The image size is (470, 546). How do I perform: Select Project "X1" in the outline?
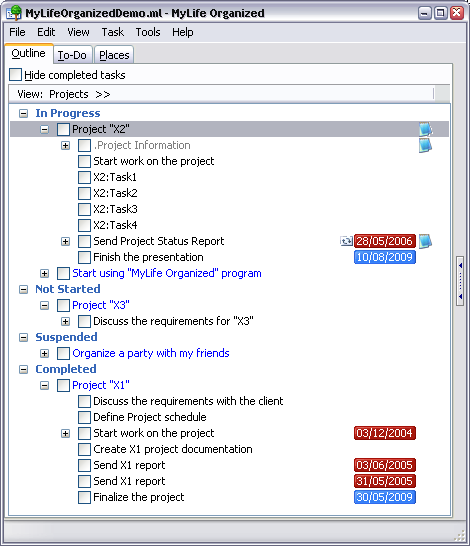tap(101, 385)
